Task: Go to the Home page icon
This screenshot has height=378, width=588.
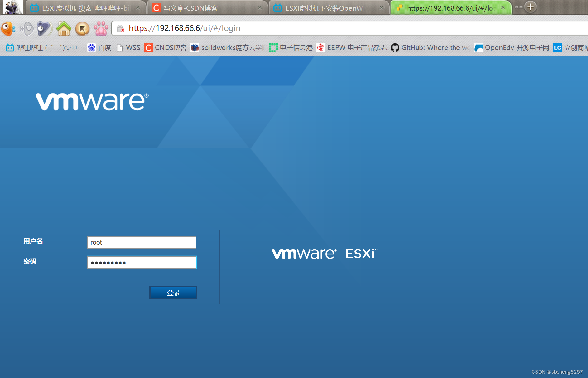Action: (64, 29)
